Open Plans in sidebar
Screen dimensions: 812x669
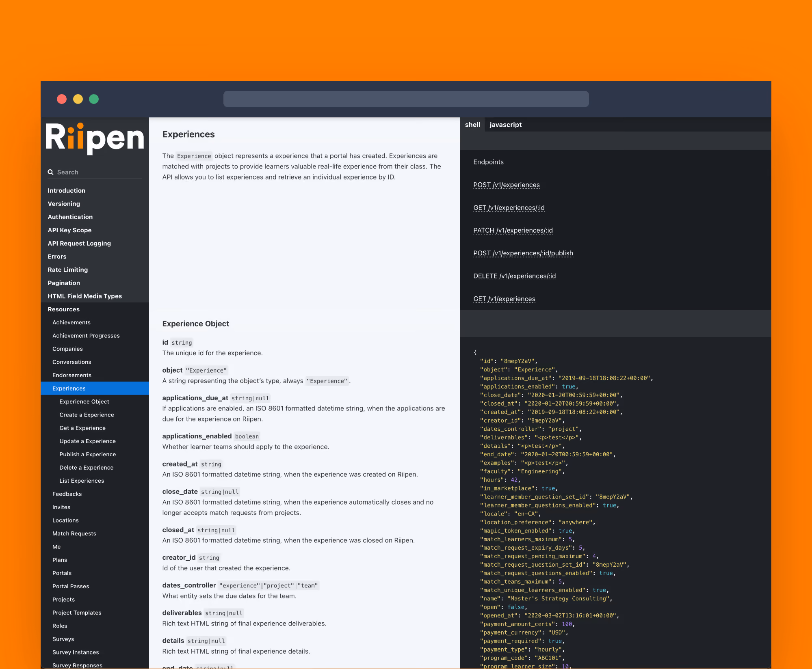(60, 560)
